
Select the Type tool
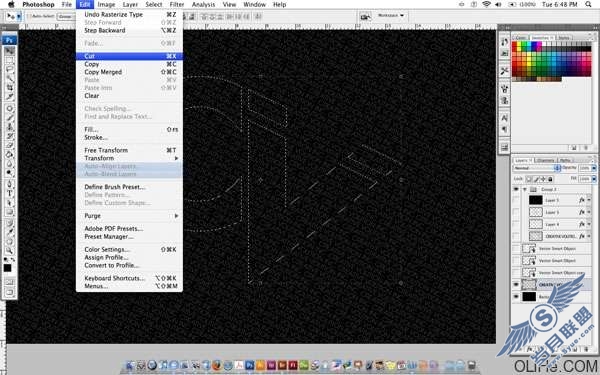pyautogui.click(x=10, y=193)
